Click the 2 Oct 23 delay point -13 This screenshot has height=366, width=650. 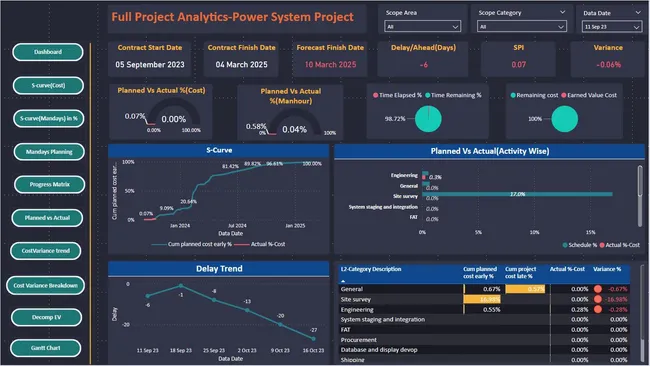click(247, 310)
